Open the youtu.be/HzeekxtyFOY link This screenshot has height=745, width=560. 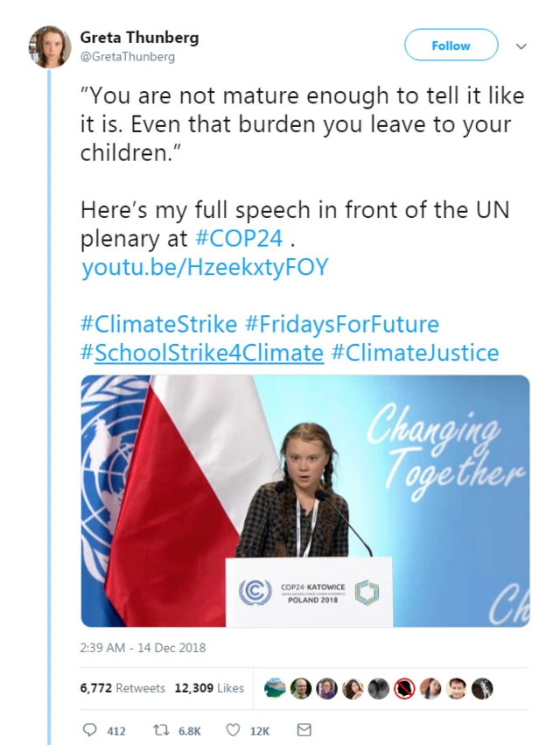(x=205, y=267)
